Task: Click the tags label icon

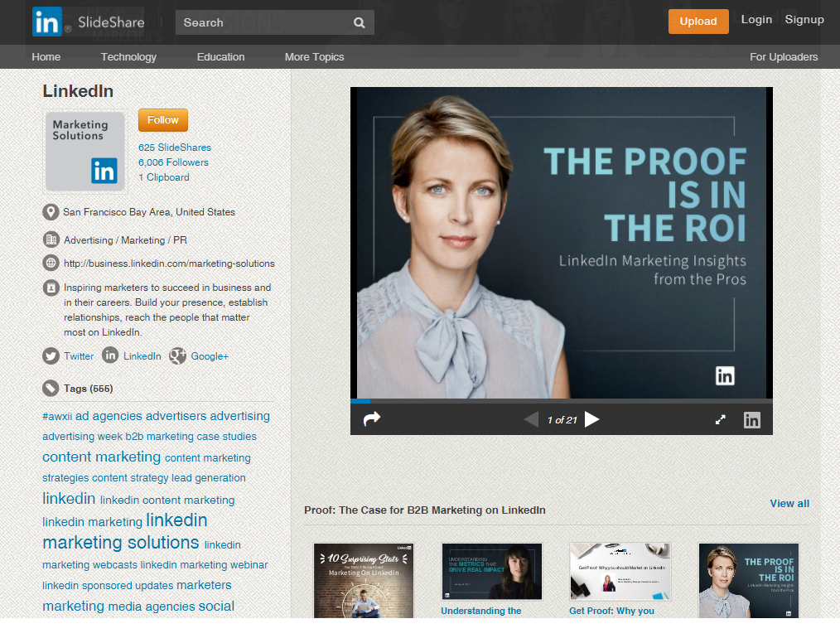Action: pos(51,388)
